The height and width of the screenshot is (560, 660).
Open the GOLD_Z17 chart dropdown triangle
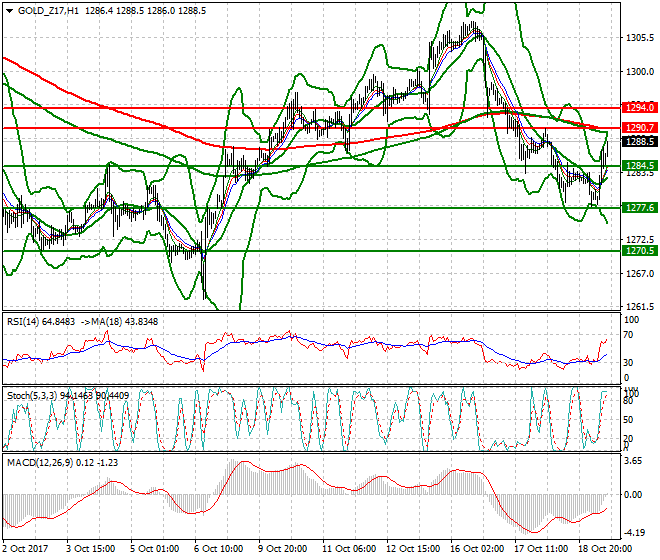click(x=10, y=11)
